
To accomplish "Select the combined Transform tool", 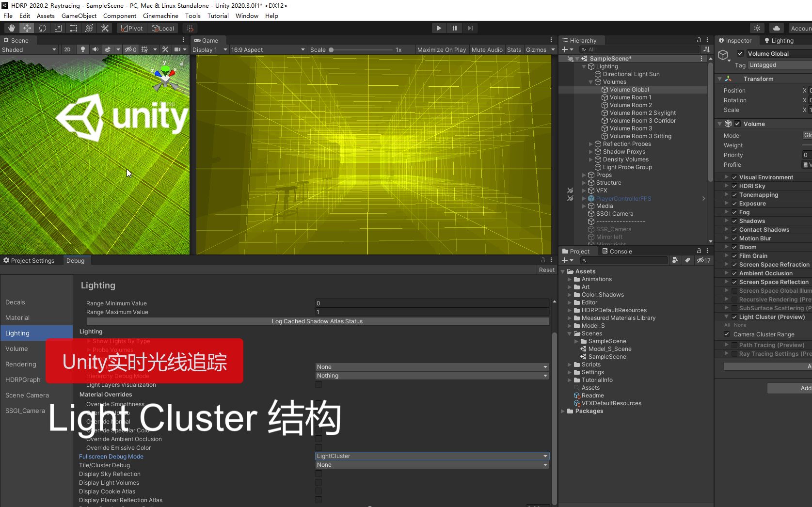I will 89,28.
